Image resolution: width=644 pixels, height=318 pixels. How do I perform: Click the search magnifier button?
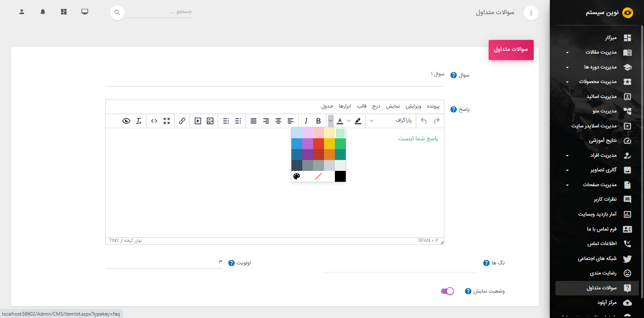coord(117,12)
